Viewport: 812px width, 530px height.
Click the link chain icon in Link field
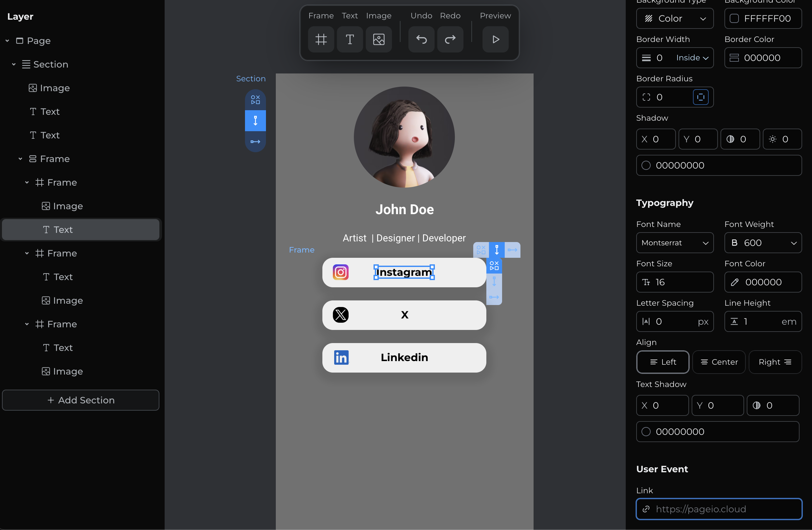point(646,509)
